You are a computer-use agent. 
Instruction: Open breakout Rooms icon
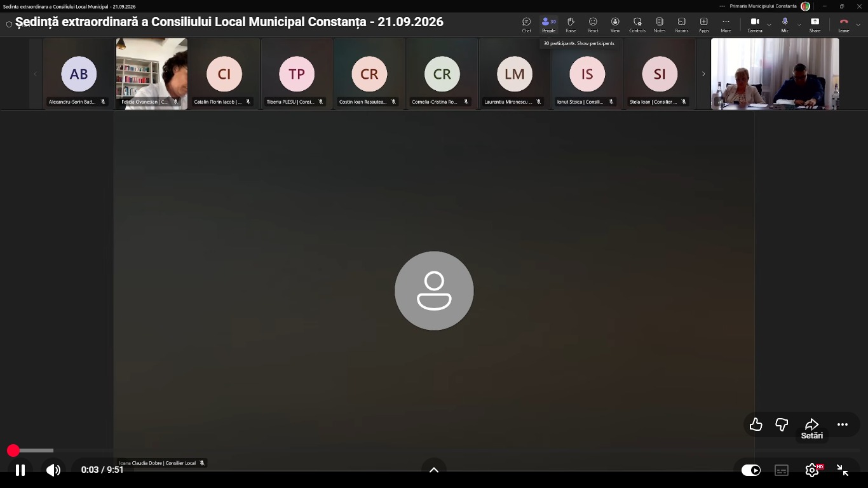[682, 25]
